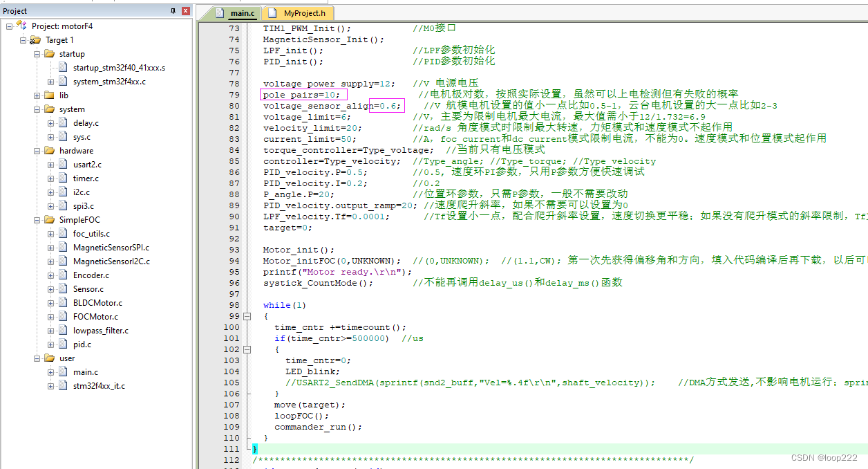868x469 pixels.
Task: Fold the while loop block at line 99
Action: tap(247, 316)
